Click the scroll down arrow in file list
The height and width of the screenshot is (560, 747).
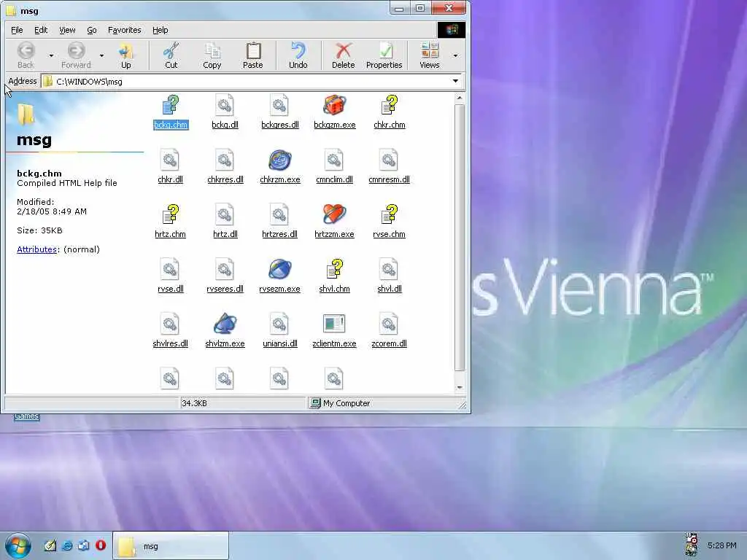[x=460, y=388]
